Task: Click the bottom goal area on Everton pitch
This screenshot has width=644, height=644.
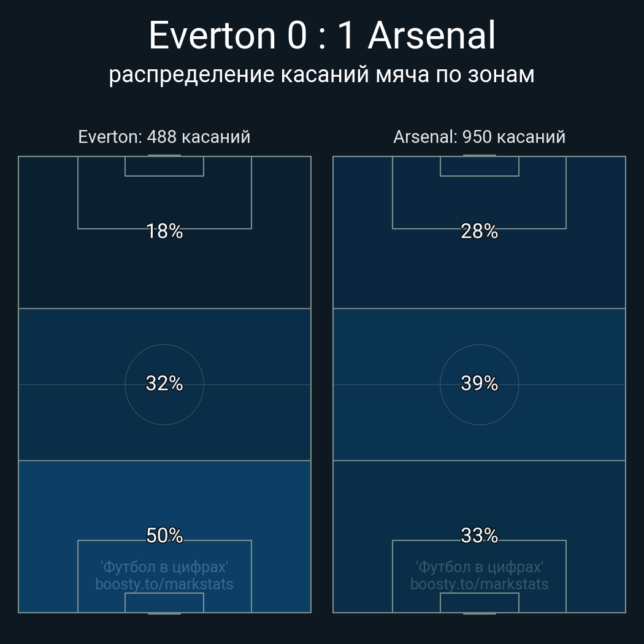Action: [164, 602]
